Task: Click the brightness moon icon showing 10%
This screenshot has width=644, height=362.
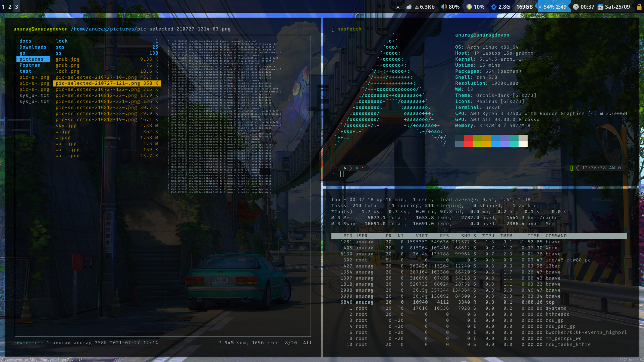Action: click(469, 7)
